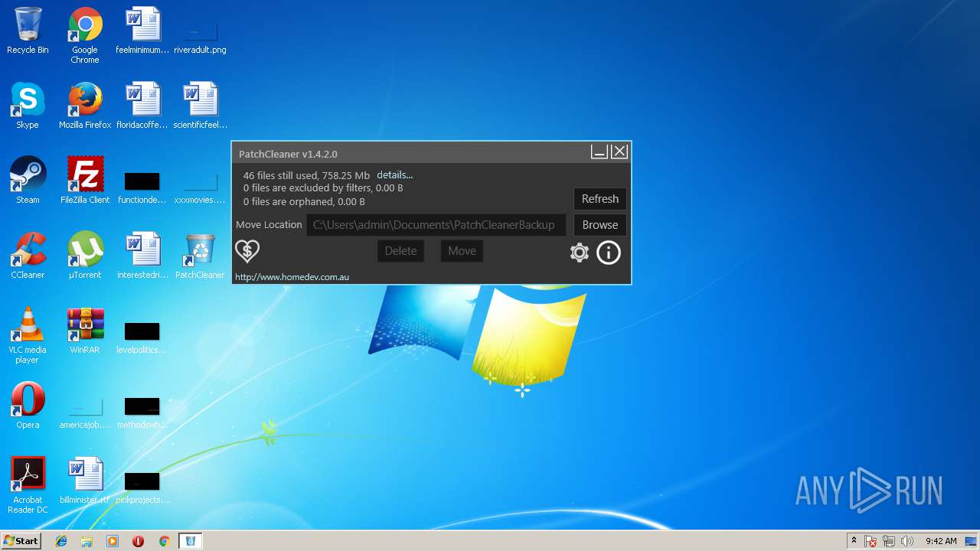Screen dimensions: 980x551
Task: Open the Chrome taskbar icon
Action: (164, 541)
